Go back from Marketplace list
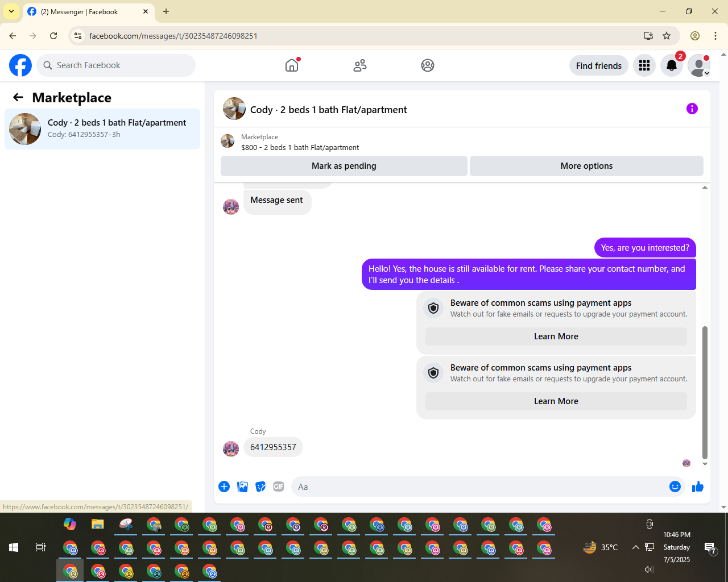Viewport: 728px width, 582px height. coord(18,97)
